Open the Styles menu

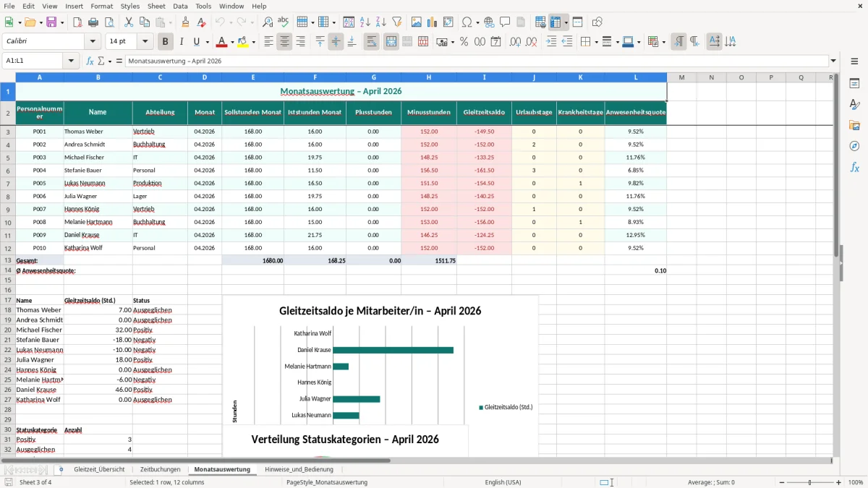130,6
